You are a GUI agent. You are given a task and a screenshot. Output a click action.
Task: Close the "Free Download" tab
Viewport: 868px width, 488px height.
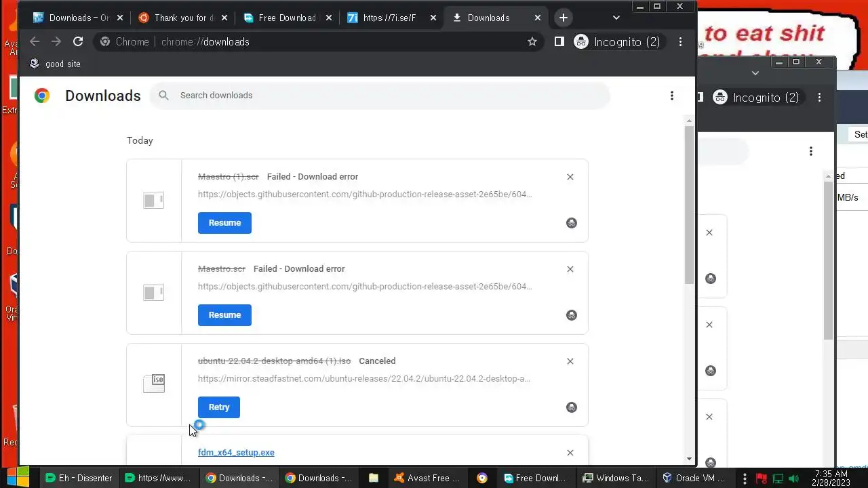click(328, 18)
